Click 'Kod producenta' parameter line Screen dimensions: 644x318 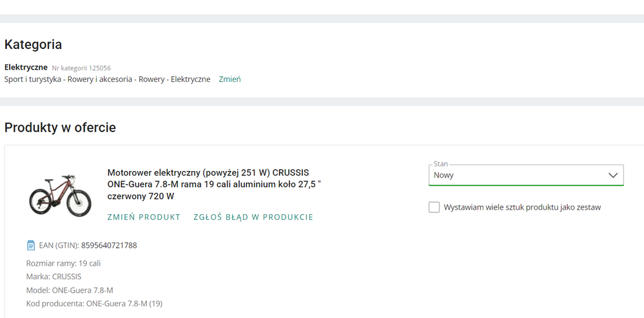coord(94,303)
